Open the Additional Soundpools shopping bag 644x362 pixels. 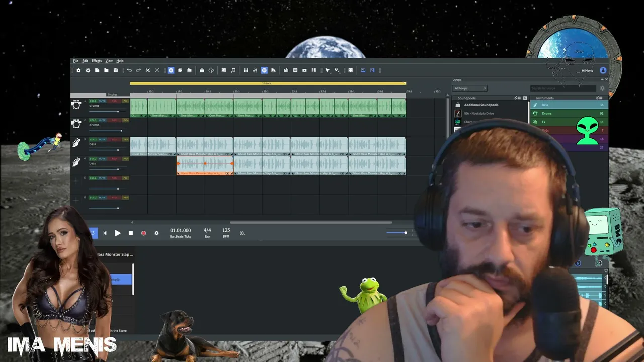(458, 105)
